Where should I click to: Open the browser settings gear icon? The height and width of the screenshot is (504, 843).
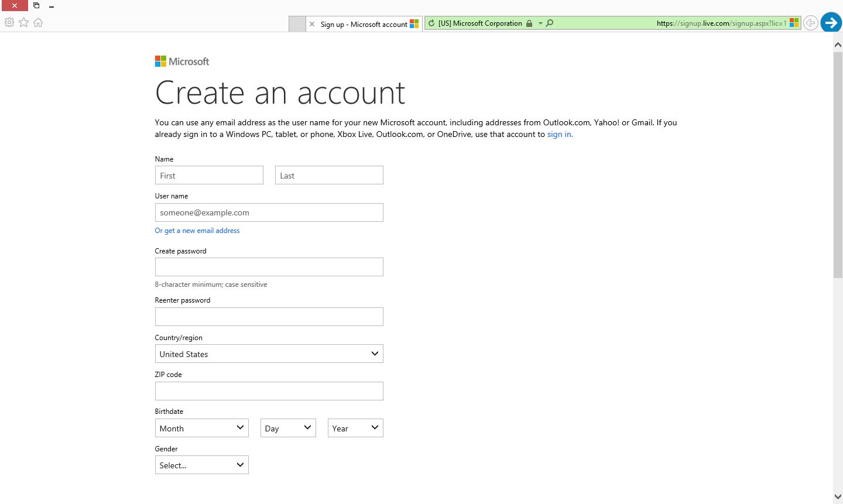tap(9, 22)
